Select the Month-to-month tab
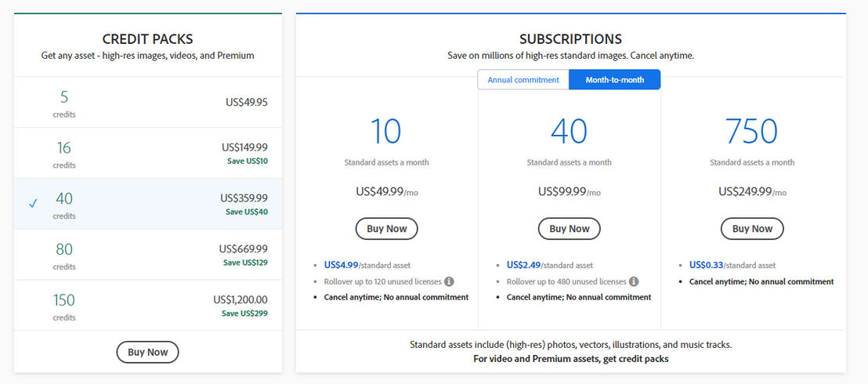This screenshot has width=868, height=384. click(x=614, y=80)
